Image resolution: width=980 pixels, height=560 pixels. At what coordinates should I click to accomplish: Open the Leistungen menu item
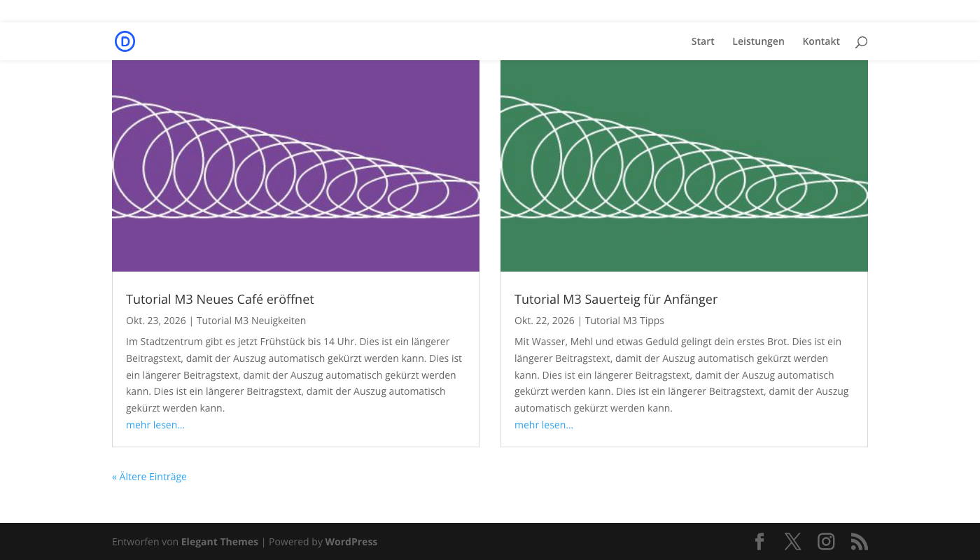[758, 41]
